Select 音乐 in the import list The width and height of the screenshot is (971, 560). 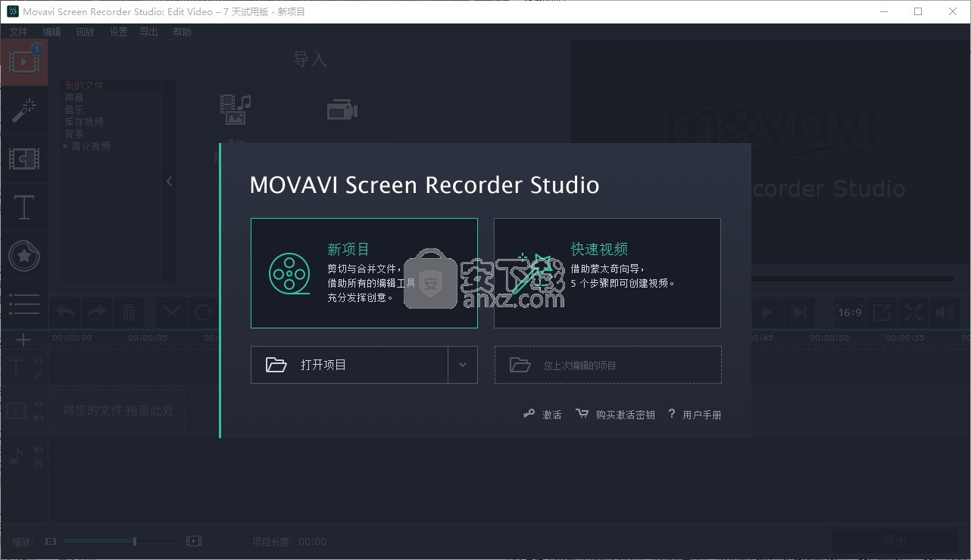coord(74,110)
